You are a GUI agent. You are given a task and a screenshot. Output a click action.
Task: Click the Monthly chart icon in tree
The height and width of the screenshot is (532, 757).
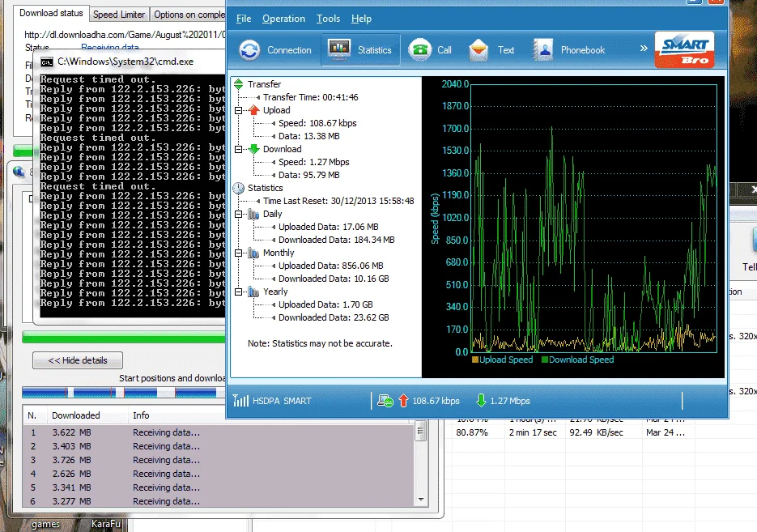click(253, 253)
